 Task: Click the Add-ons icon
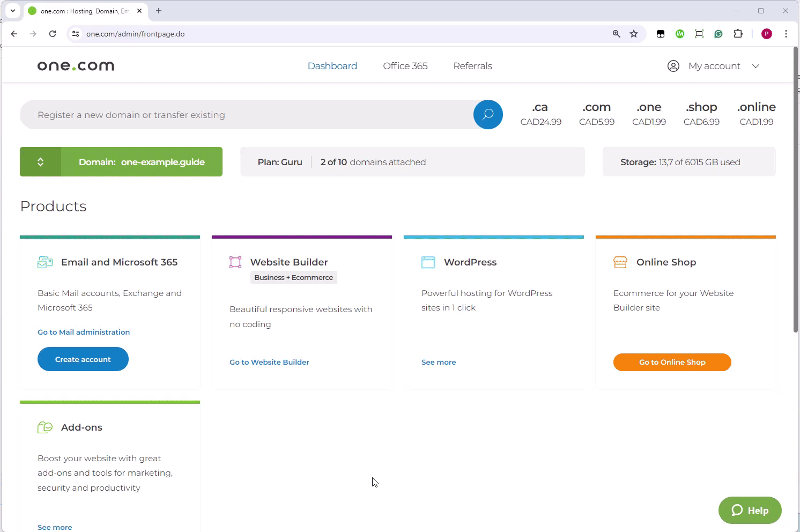pos(45,427)
